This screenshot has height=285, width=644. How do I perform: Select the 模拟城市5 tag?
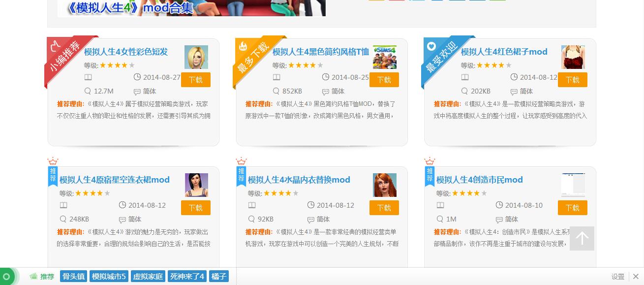click(x=109, y=277)
